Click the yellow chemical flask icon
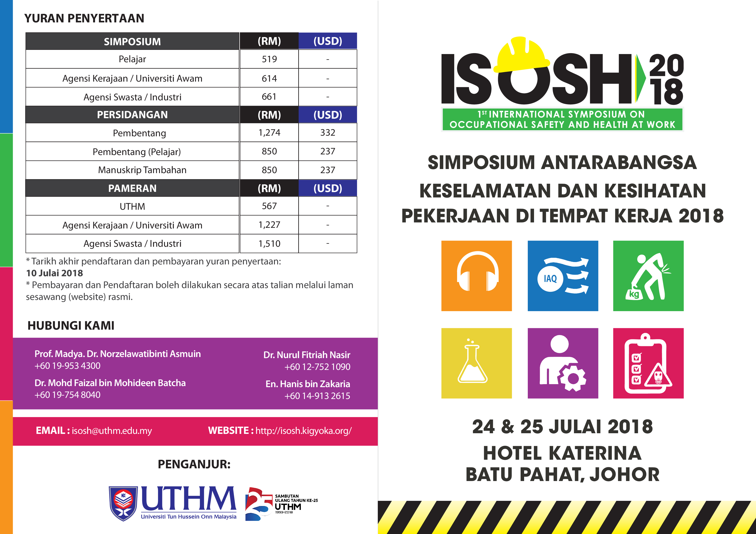This screenshot has width=756, height=534. point(476,363)
